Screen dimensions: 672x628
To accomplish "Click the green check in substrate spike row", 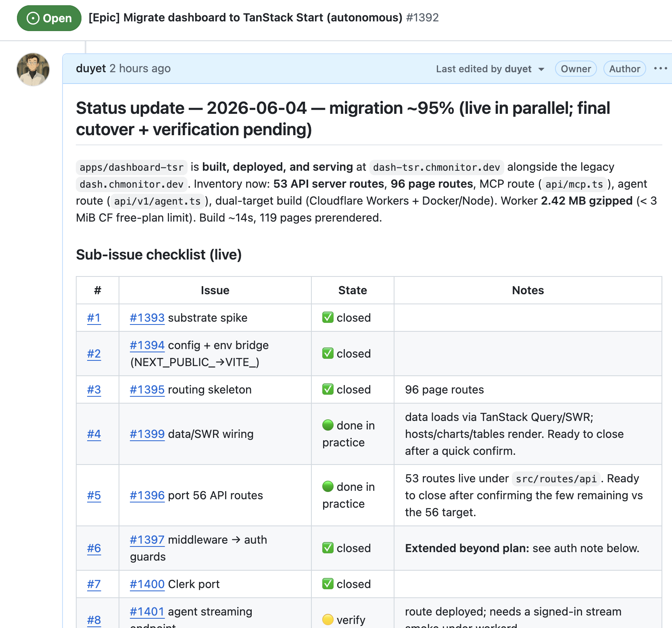I will (328, 318).
